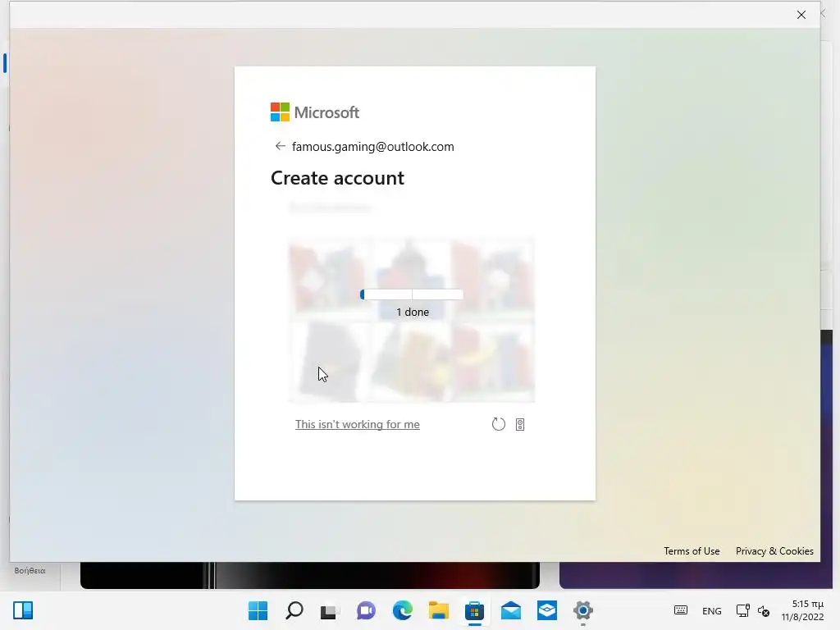The height and width of the screenshot is (630, 840).
Task: Click the 'This isn't working for me' link
Action: [x=358, y=424]
